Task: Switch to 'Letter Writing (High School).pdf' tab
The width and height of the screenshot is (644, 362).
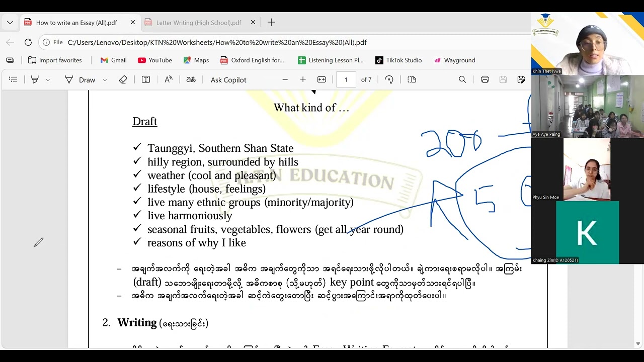Action: (x=199, y=23)
